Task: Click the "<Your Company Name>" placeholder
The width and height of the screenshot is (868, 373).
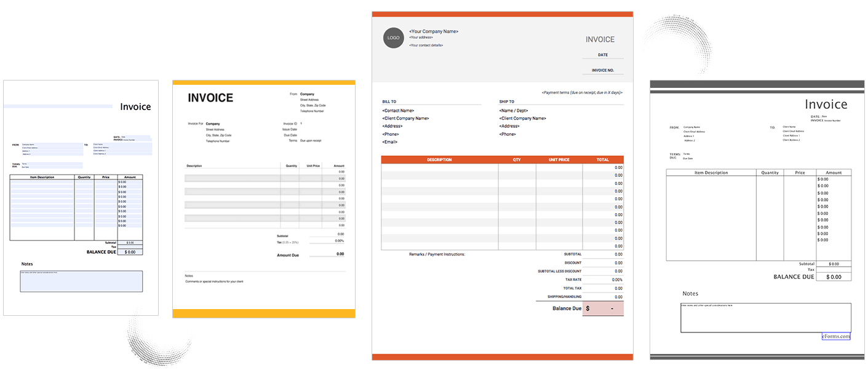Action: [x=434, y=31]
